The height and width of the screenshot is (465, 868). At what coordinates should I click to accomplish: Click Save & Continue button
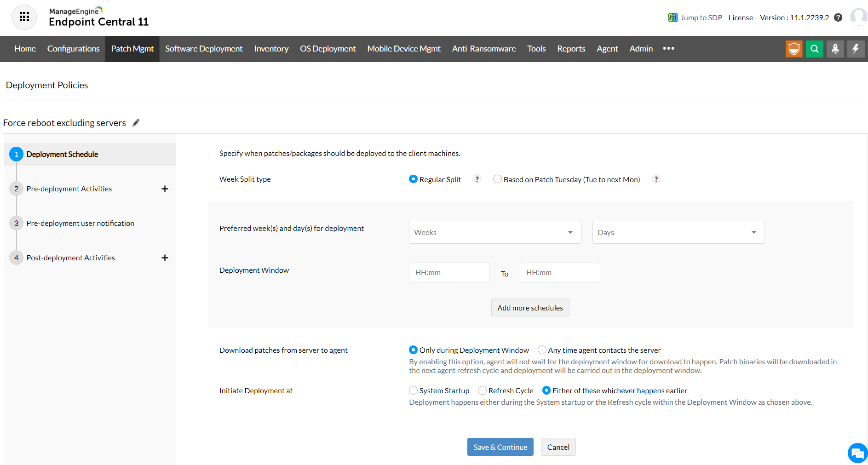tap(500, 447)
